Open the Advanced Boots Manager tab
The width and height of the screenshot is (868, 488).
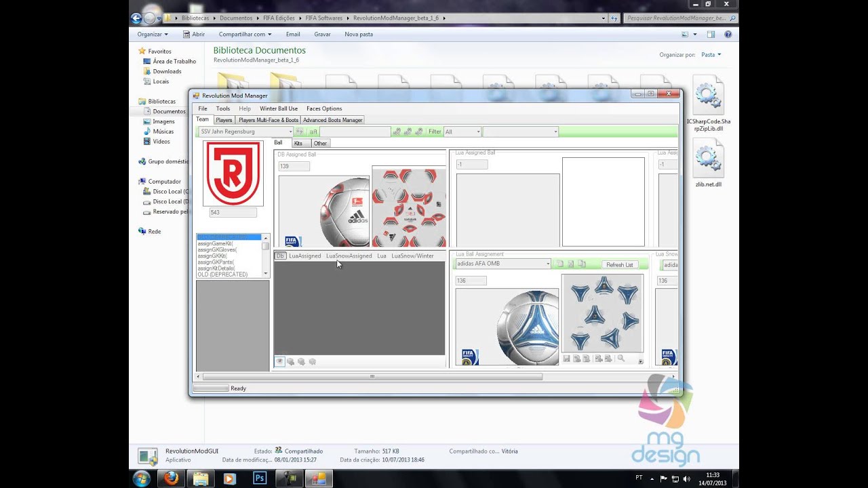pos(333,120)
